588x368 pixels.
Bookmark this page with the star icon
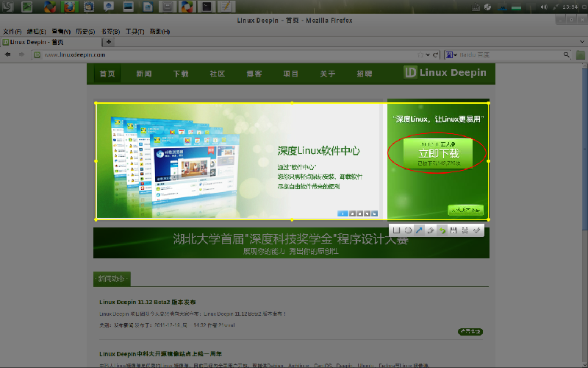(x=420, y=54)
